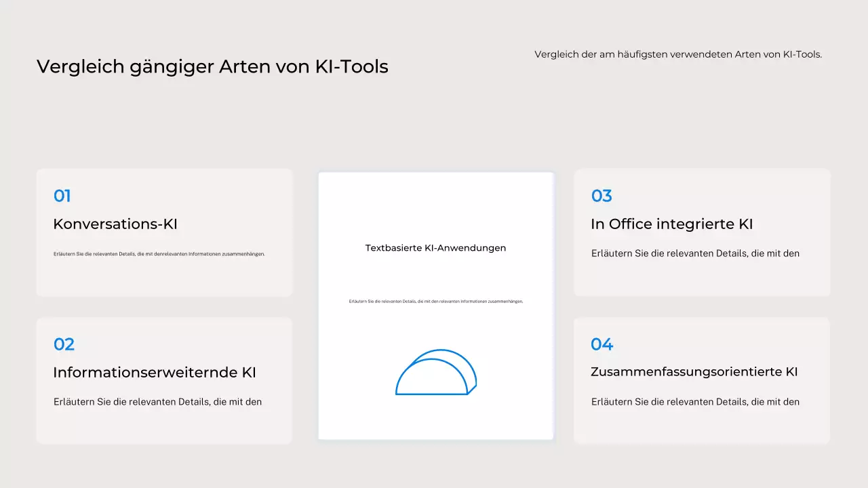Image resolution: width=868 pixels, height=488 pixels.
Task: Select description text under Informationserweiternde KI
Action: tap(157, 401)
